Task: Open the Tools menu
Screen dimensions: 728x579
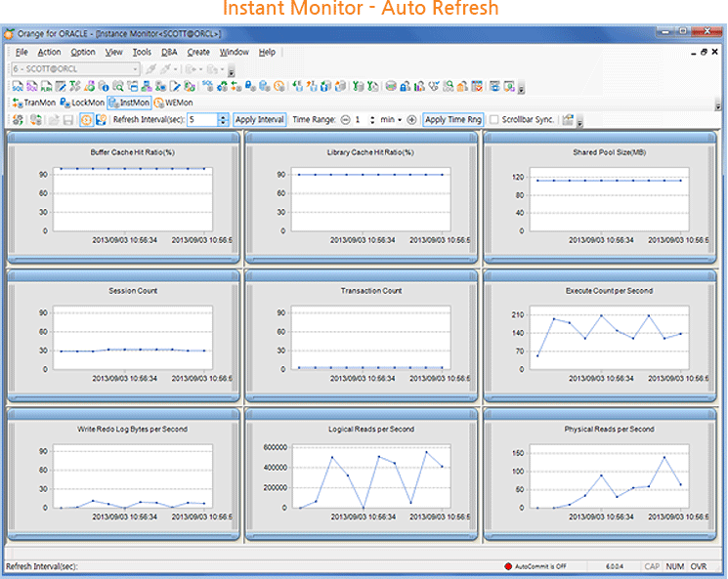Action: 142,52
